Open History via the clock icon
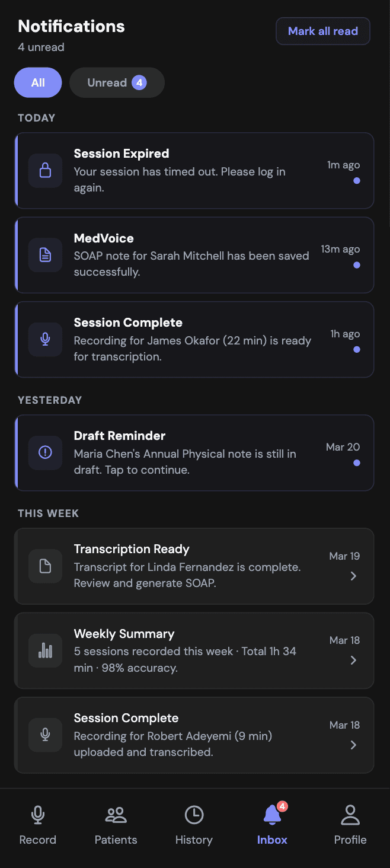This screenshot has width=390, height=868. click(x=194, y=815)
